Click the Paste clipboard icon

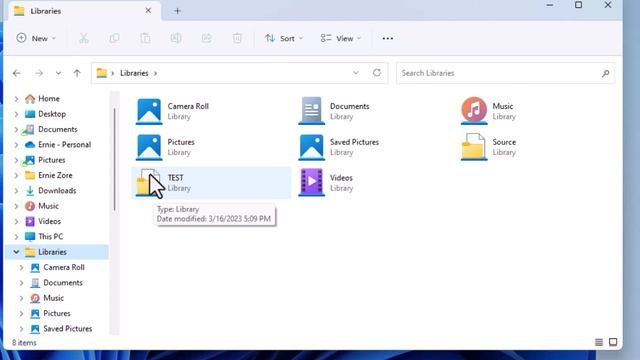tap(145, 38)
